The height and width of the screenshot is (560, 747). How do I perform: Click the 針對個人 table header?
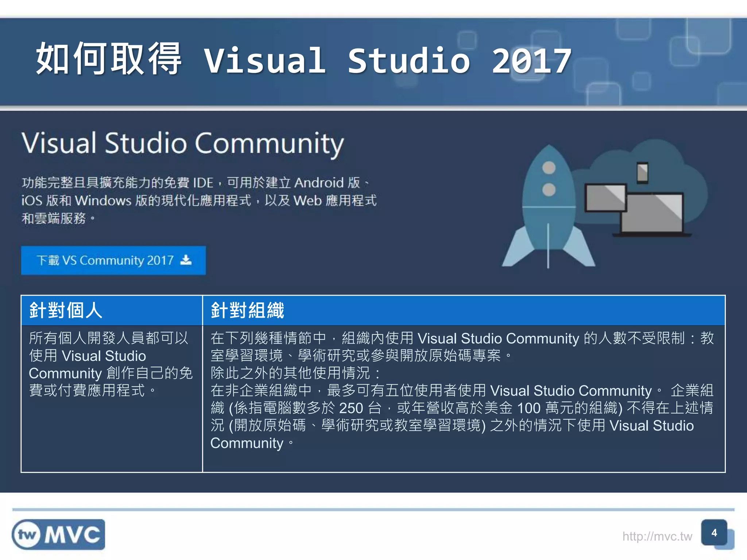tap(112, 310)
